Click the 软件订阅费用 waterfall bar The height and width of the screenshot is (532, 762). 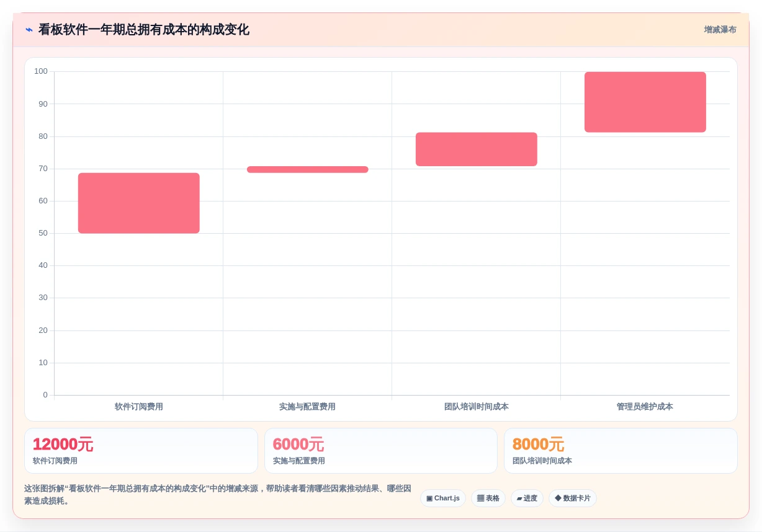pos(139,203)
